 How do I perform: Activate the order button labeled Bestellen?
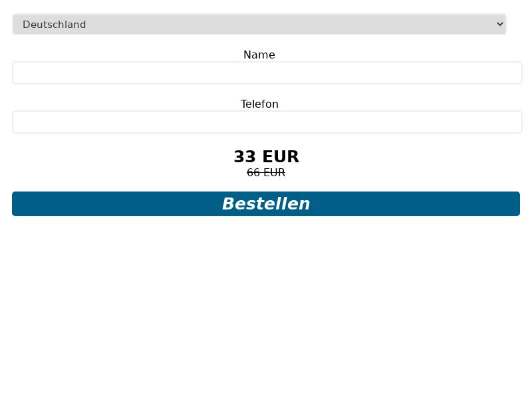point(266,203)
